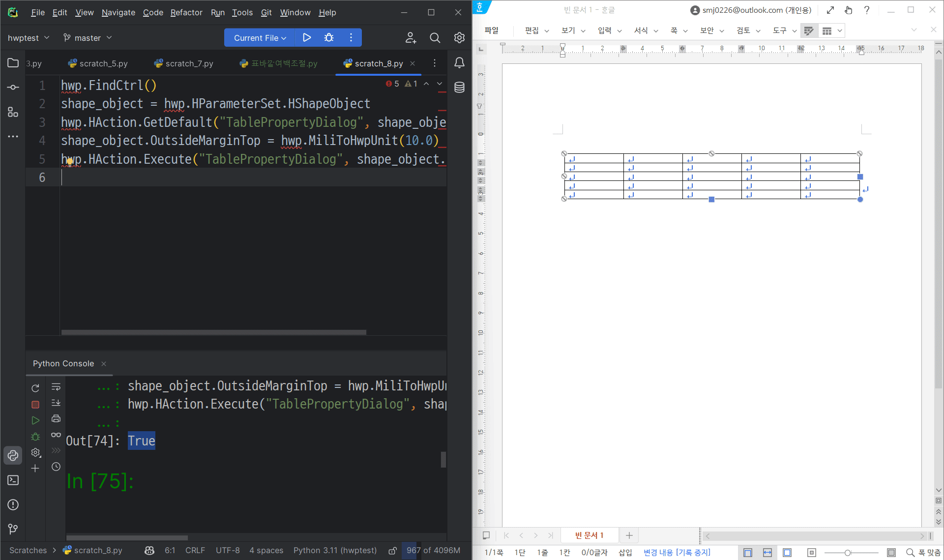Toggle soft-wrap in Python console
944x560 pixels.
click(56, 387)
